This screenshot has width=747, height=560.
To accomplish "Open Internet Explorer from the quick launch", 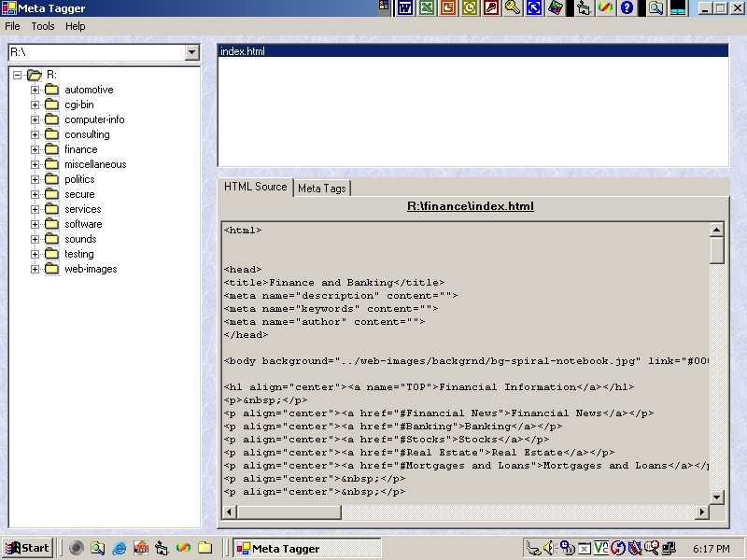I will 119,548.
